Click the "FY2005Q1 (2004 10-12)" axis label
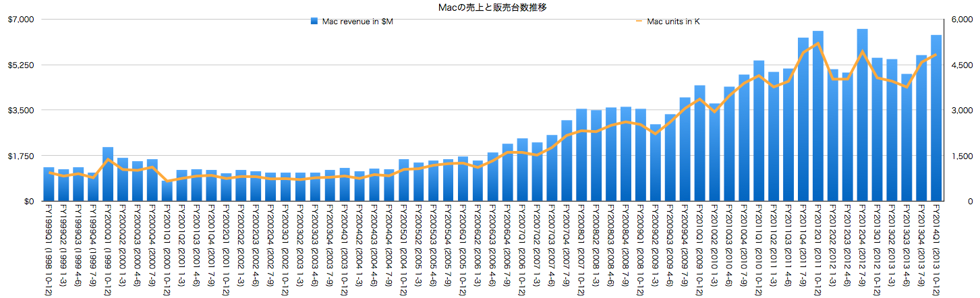The height and width of the screenshot is (298, 980). tap(404, 249)
